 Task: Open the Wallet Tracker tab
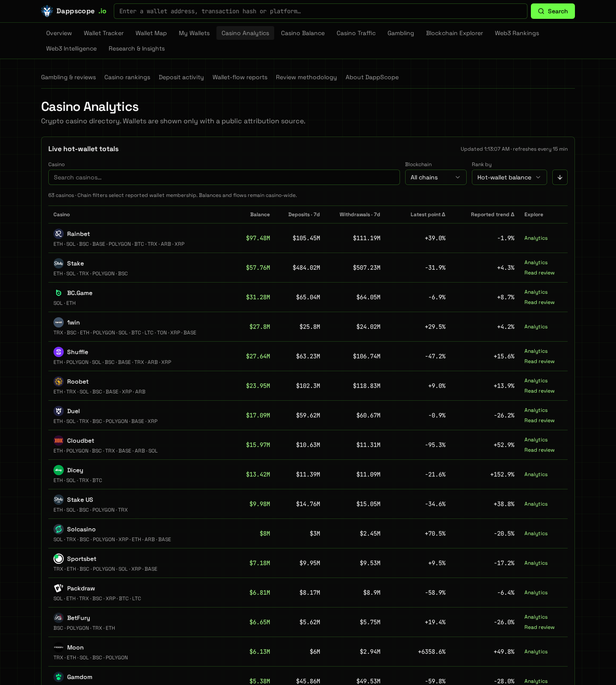[104, 33]
